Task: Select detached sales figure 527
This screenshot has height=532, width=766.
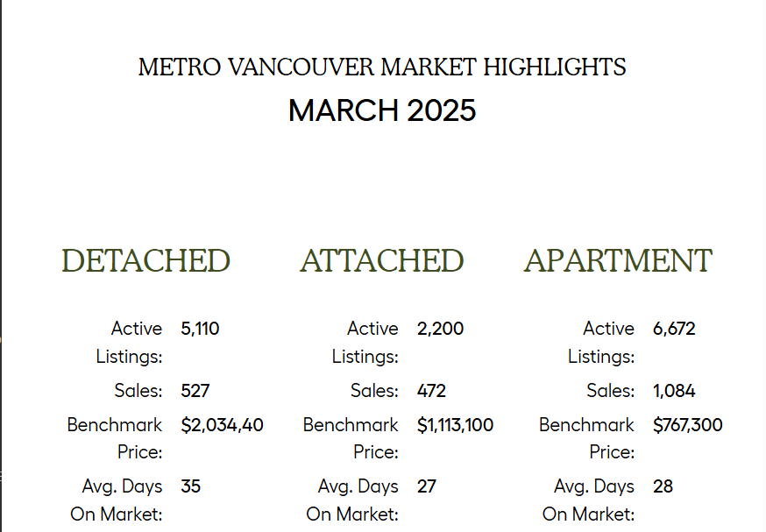Action: tap(195, 391)
